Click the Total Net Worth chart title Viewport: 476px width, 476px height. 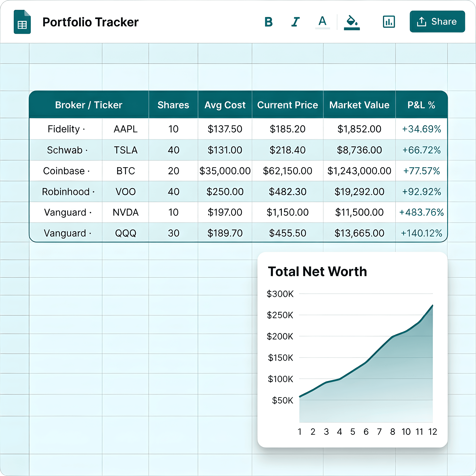pyautogui.click(x=317, y=271)
